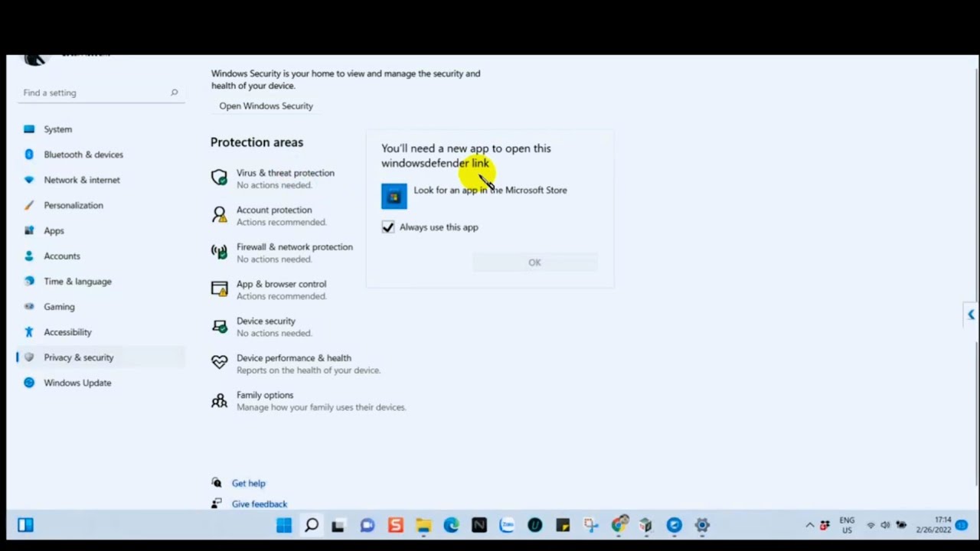
Task: Click the taskbar Search magnifier
Action: (312, 526)
